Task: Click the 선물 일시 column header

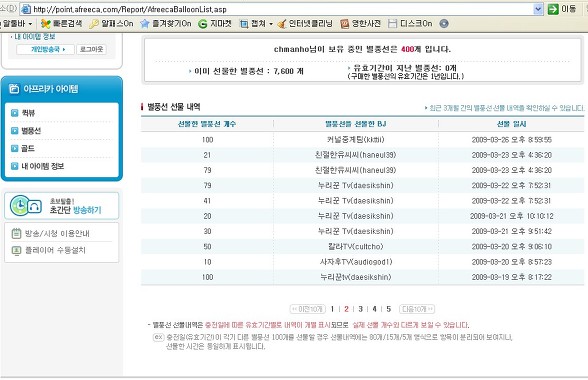Action: [x=512, y=124]
